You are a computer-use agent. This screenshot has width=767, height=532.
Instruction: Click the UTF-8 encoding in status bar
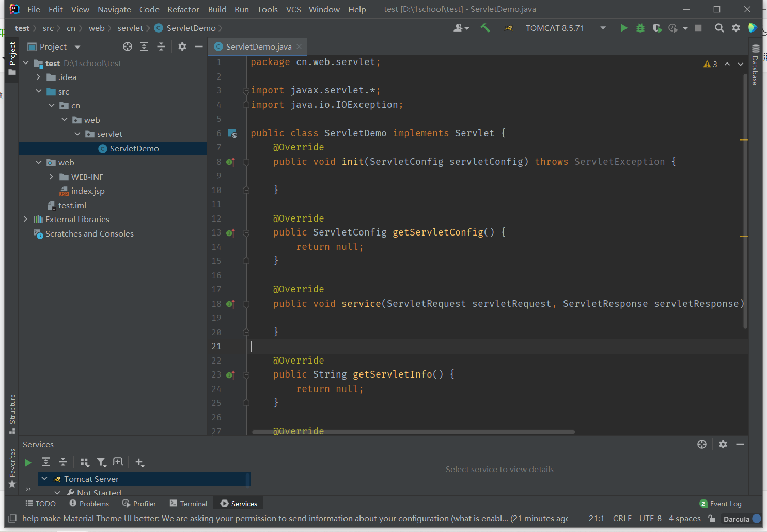click(x=650, y=519)
